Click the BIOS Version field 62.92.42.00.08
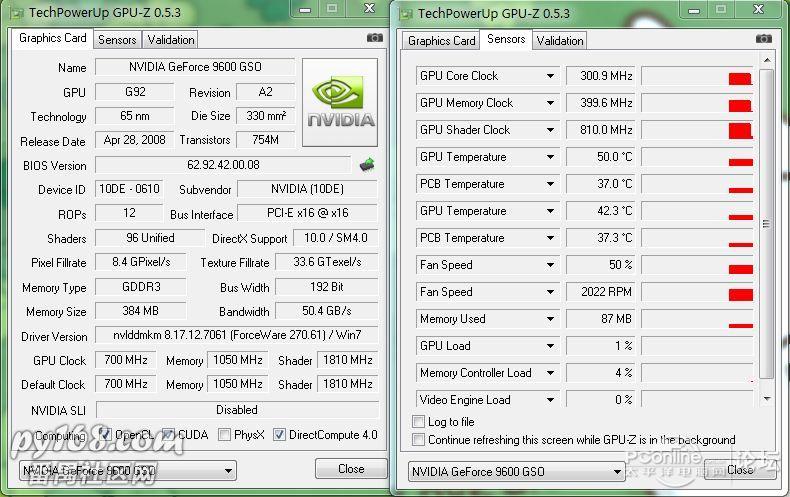The width and height of the screenshot is (790, 497). coord(223,165)
